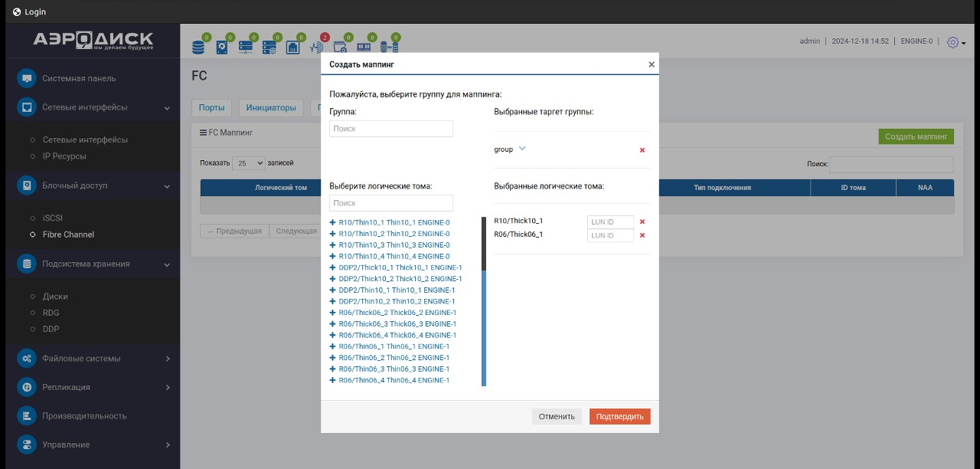Click the server settings status icon
The image size is (980, 469).
coord(269,48)
